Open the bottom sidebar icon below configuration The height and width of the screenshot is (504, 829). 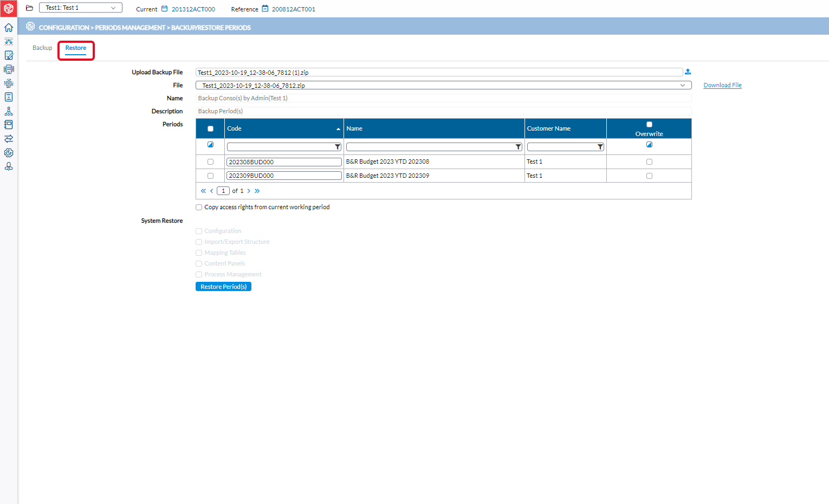(9, 166)
